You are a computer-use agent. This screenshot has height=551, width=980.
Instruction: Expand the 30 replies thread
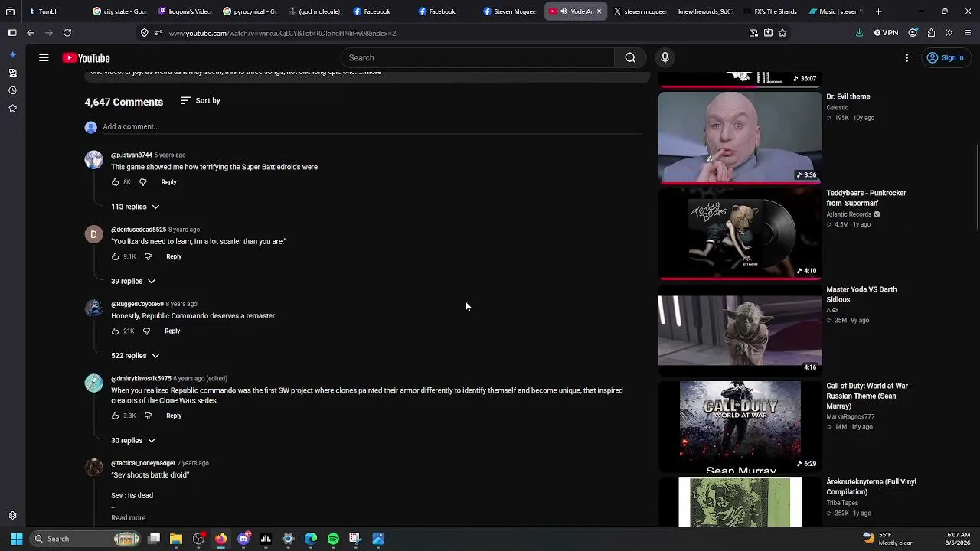click(x=133, y=440)
